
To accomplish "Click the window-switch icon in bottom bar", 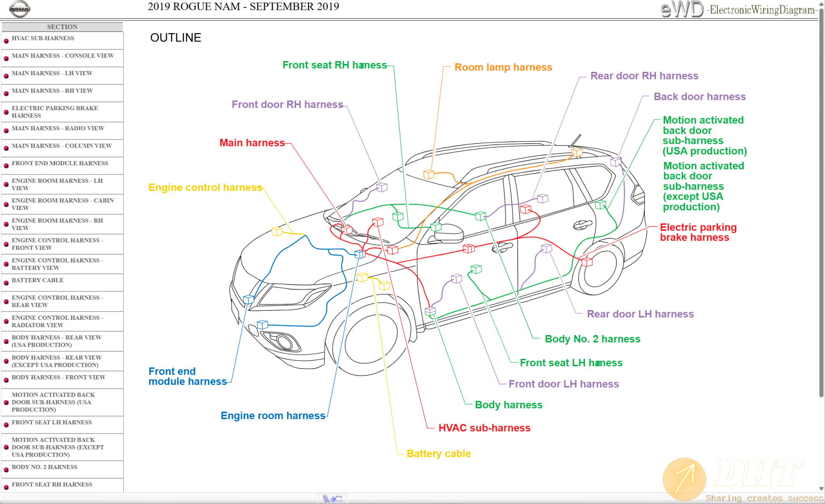I will (x=332, y=499).
